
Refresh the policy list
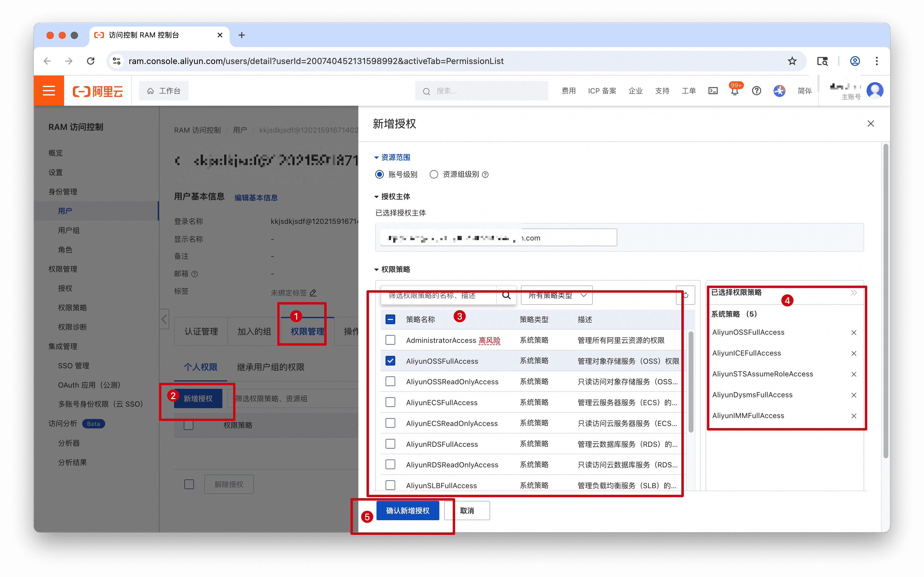tap(686, 295)
